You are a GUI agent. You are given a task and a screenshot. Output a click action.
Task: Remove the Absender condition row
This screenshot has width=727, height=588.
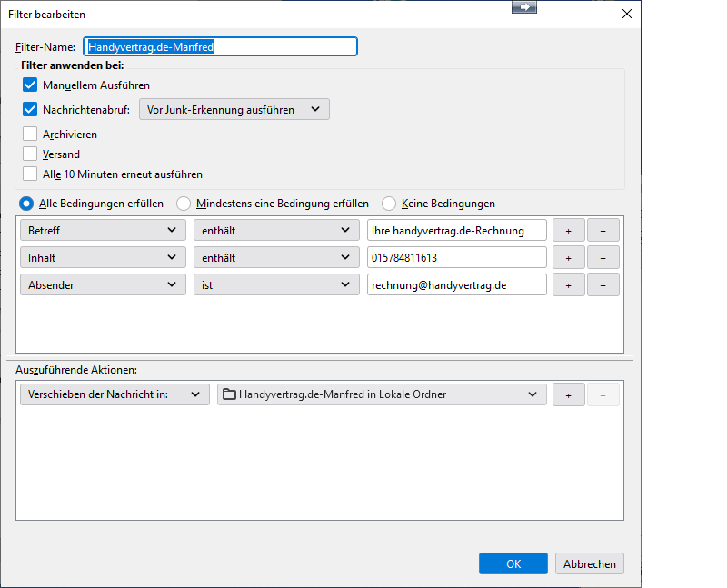[603, 284]
